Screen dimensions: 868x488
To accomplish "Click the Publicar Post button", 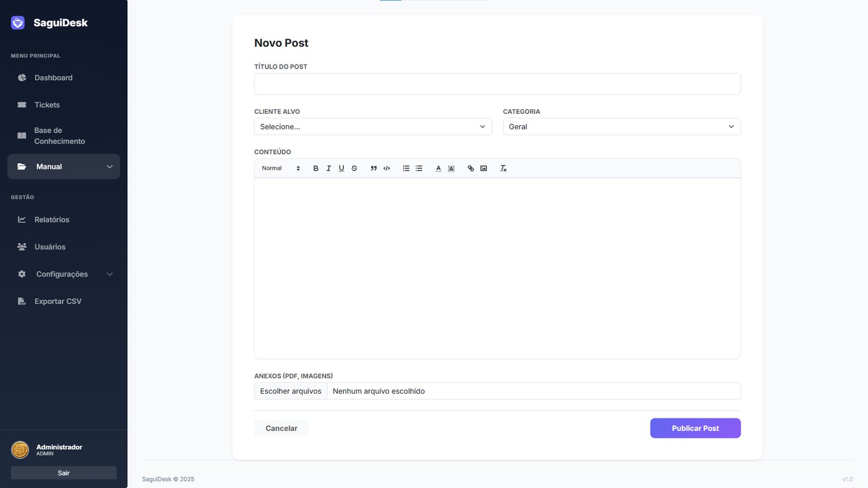I will 695,428.
